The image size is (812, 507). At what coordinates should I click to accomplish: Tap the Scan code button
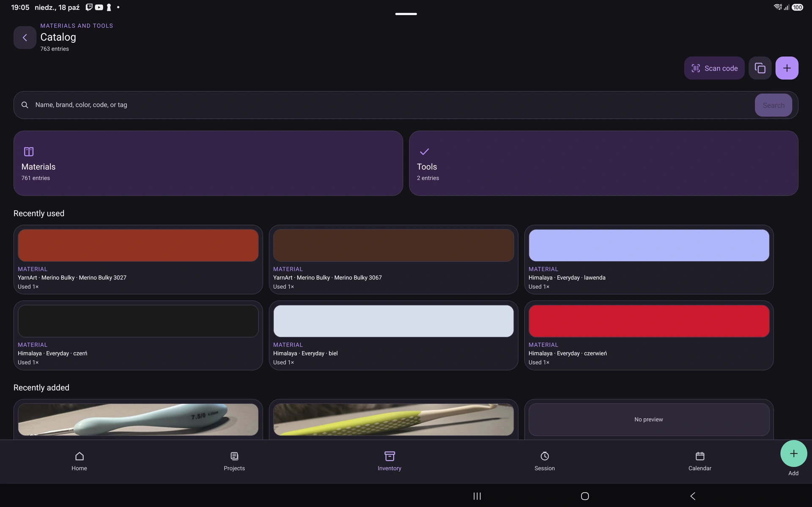click(x=714, y=68)
